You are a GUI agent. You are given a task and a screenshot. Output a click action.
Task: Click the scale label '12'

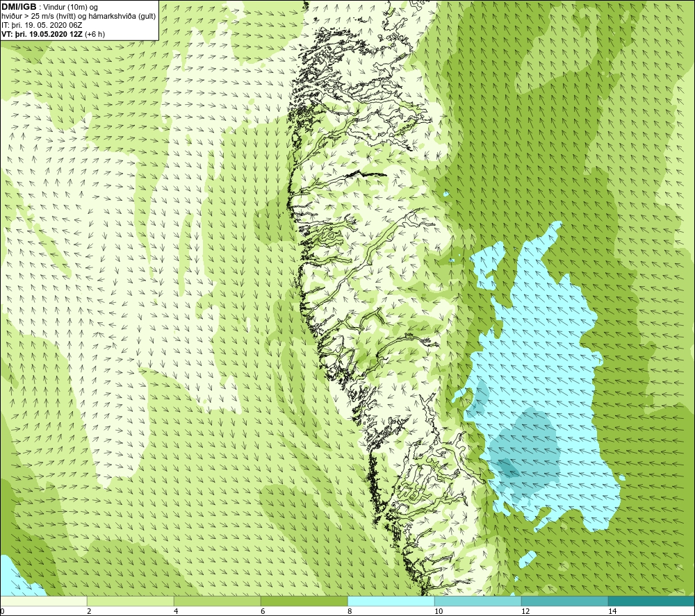click(x=525, y=611)
